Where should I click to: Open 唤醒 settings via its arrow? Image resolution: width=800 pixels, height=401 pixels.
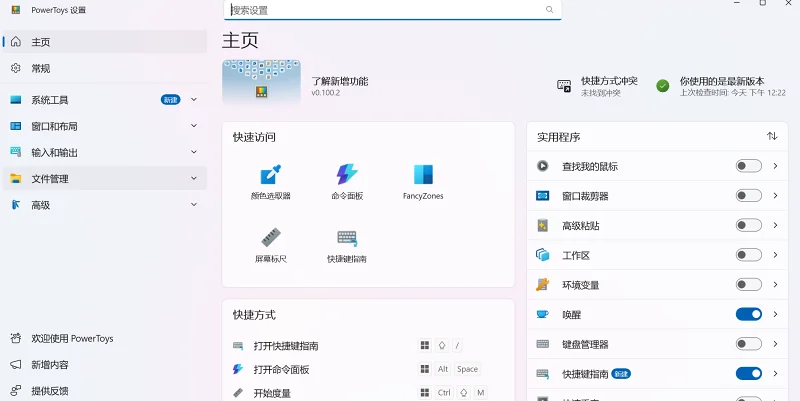click(x=775, y=314)
